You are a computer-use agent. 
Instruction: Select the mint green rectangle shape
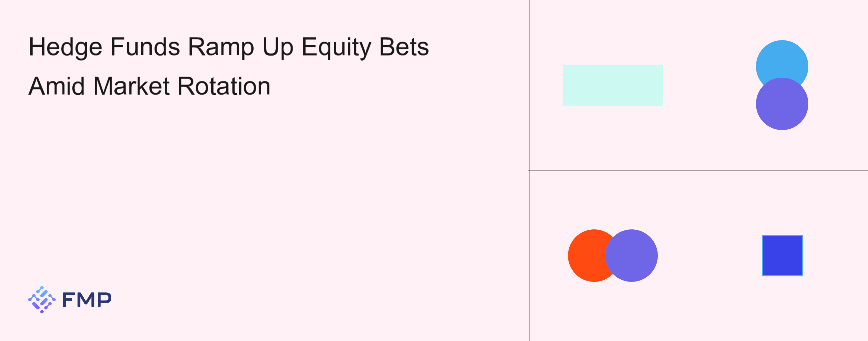612,85
